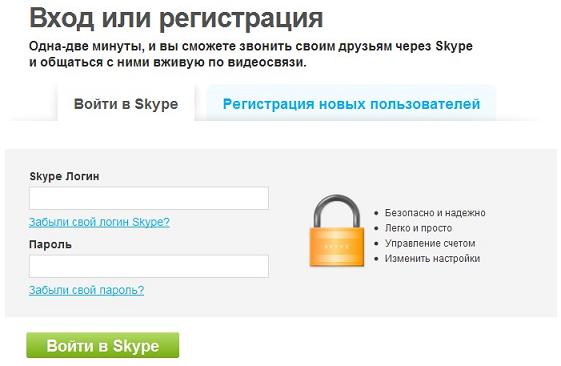Click the Skype Логин field label
Screen dimensions: 561x366
(x=64, y=176)
